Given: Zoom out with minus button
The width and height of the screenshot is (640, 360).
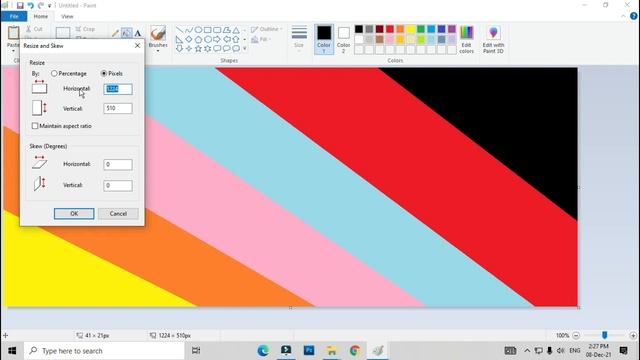Looking at the screenshot, I should click(x=576, y=336).
